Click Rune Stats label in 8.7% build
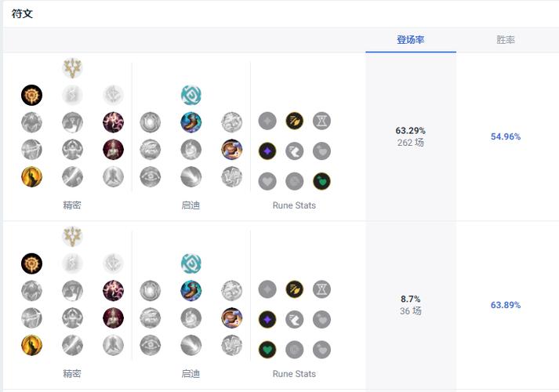The width and height of the screenshot is (559, 392). tap(294, 374)
